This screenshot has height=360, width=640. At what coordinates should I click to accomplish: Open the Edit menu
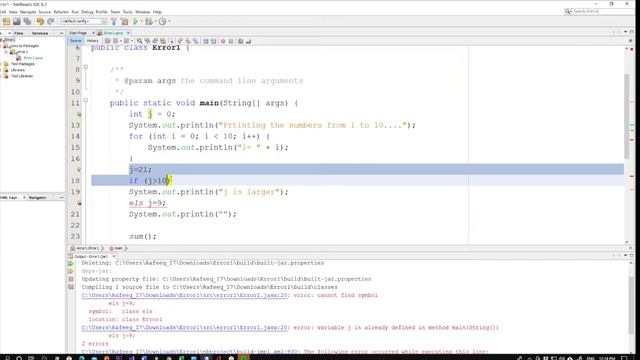(3, 12)
